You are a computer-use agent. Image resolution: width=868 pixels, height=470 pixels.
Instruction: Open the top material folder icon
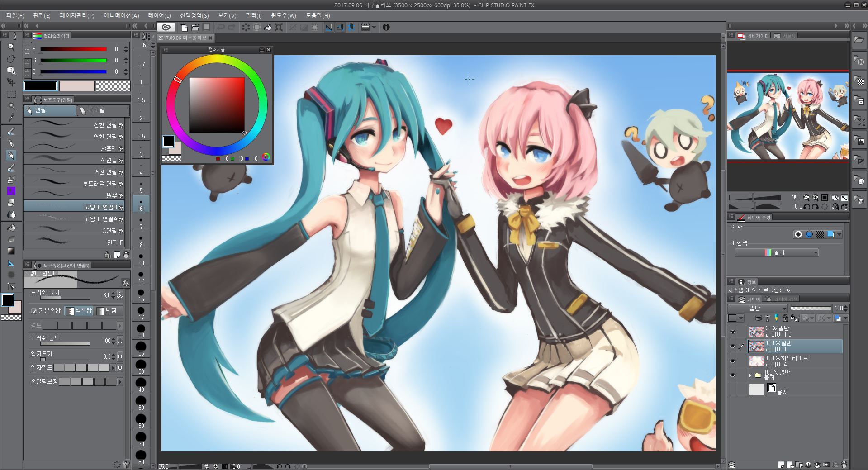(859, 39)
